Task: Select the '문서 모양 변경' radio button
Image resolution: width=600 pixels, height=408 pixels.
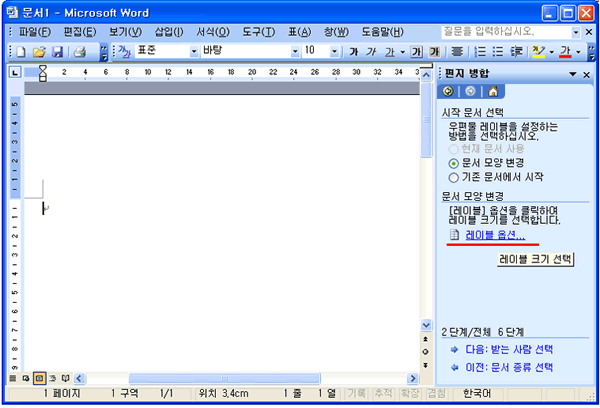Action: click(454, 162)
